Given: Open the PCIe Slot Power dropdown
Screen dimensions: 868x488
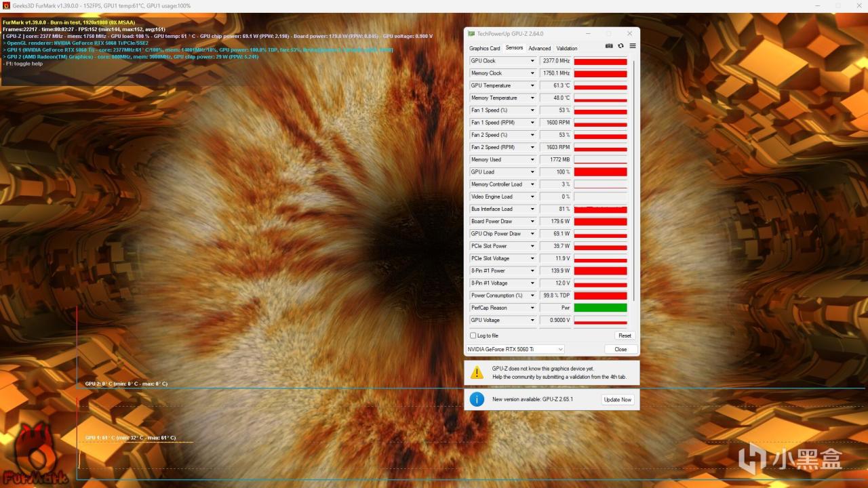Looking at the screenshot, I should [x=532, y=246].
